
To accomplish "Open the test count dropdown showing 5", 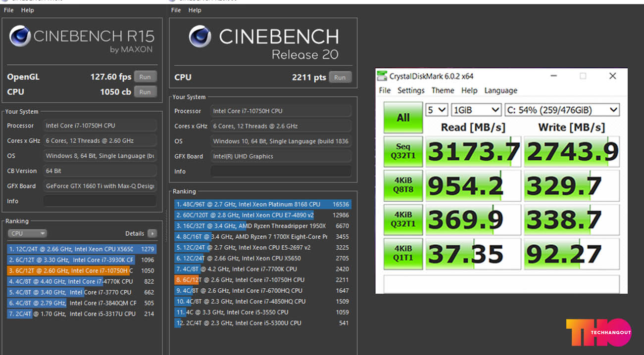I will (x=437, y=110).
